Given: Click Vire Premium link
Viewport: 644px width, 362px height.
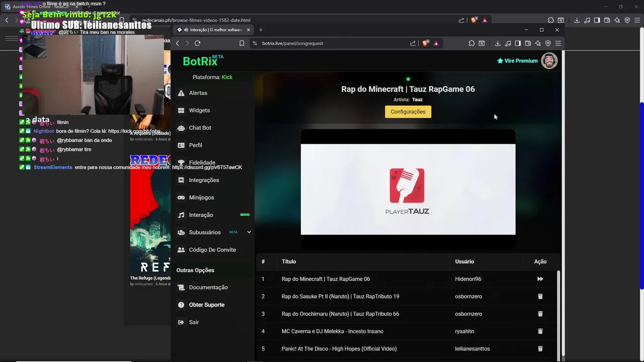Looking at the screenshot, I should pyautogui.click(x=517, y=61).
